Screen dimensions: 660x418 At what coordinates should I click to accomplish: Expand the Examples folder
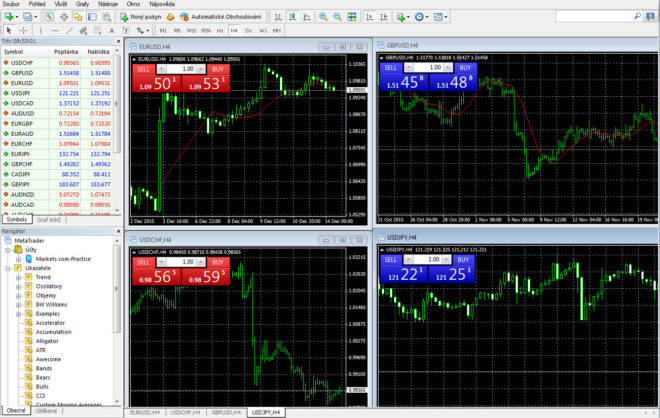[19, 314]
